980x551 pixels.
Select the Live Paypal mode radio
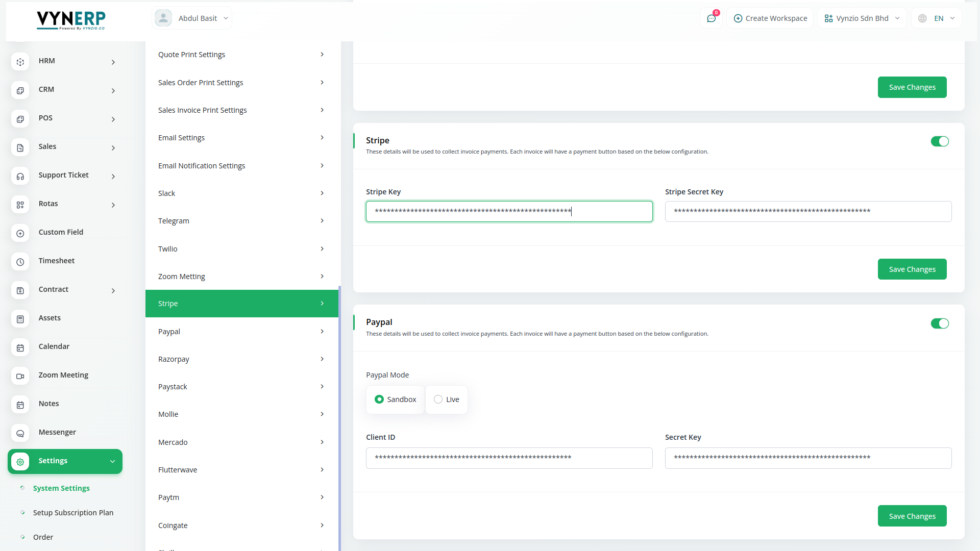pos(438,399)
